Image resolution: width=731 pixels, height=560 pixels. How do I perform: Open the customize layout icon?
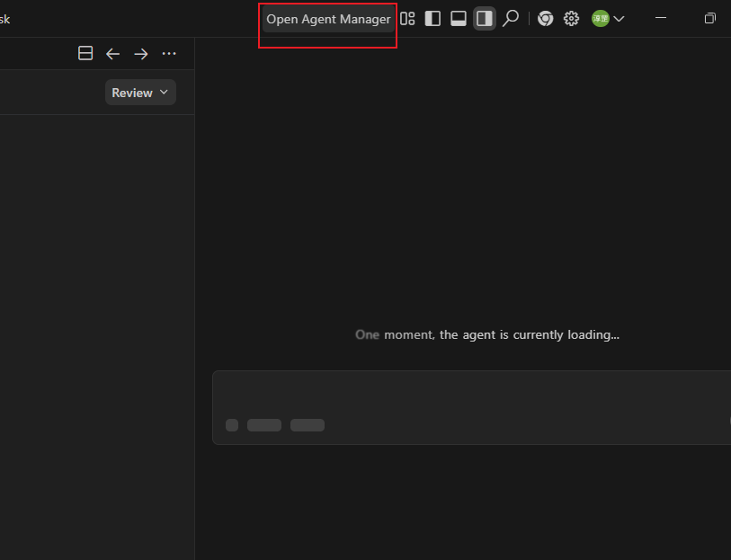pos(407,19)
